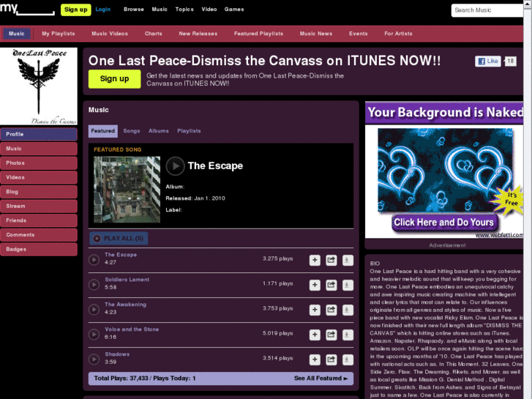Image resolution: width=532 pixels, height=399 pixels.
Task: Open the Events page
Action: coord(359,34)
